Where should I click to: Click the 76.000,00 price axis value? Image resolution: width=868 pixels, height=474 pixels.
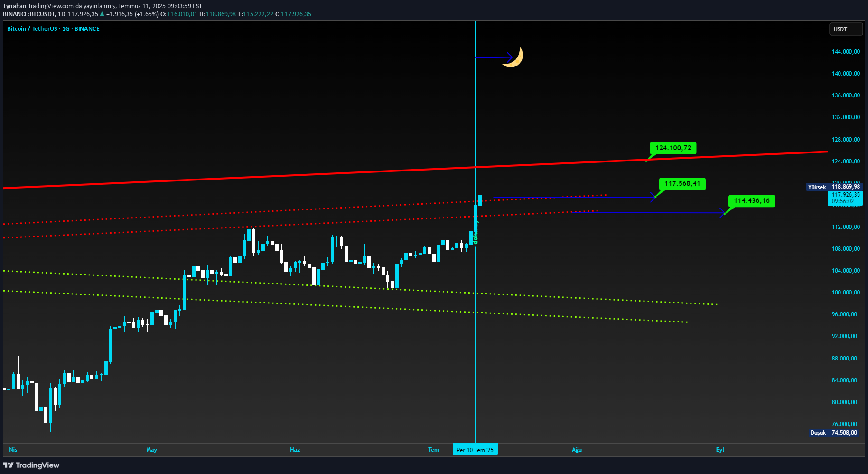point(844,424)
